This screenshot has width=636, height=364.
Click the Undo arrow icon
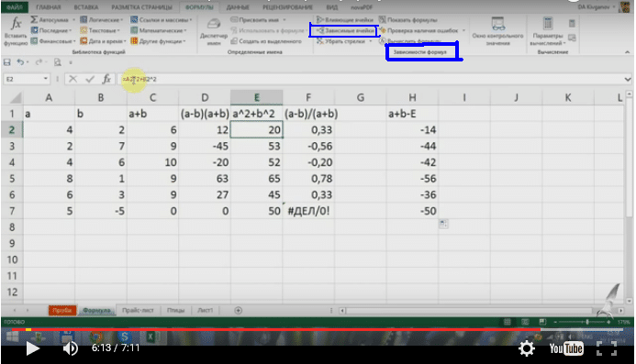(20, 62)
